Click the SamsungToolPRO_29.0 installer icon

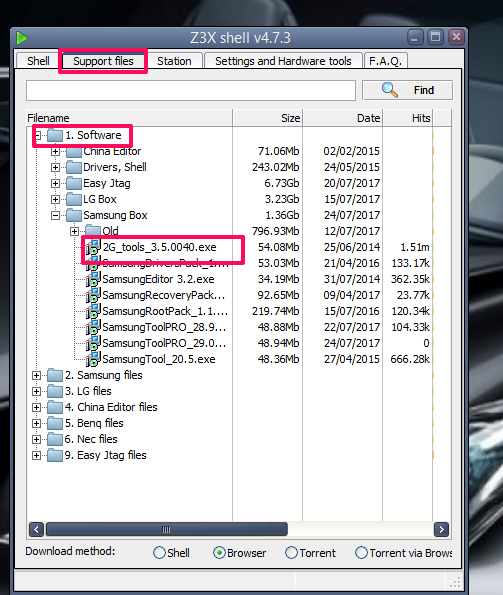pos(93,343)
